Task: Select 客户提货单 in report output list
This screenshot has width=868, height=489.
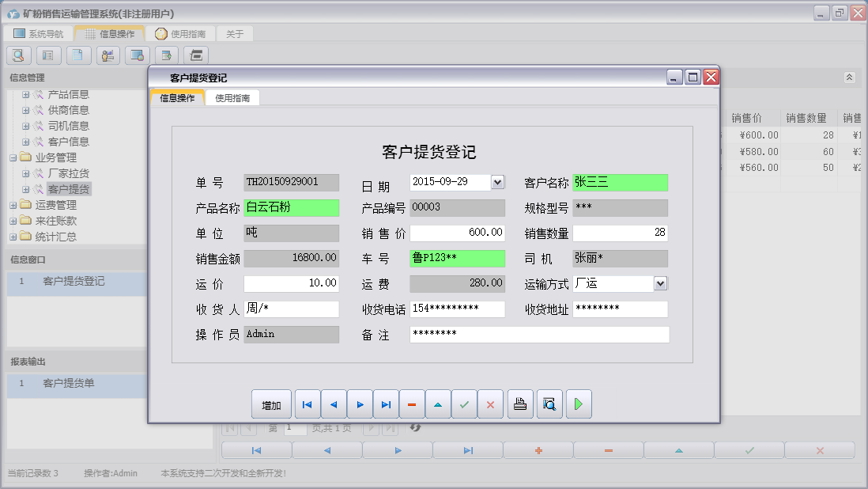Action: 69,384
